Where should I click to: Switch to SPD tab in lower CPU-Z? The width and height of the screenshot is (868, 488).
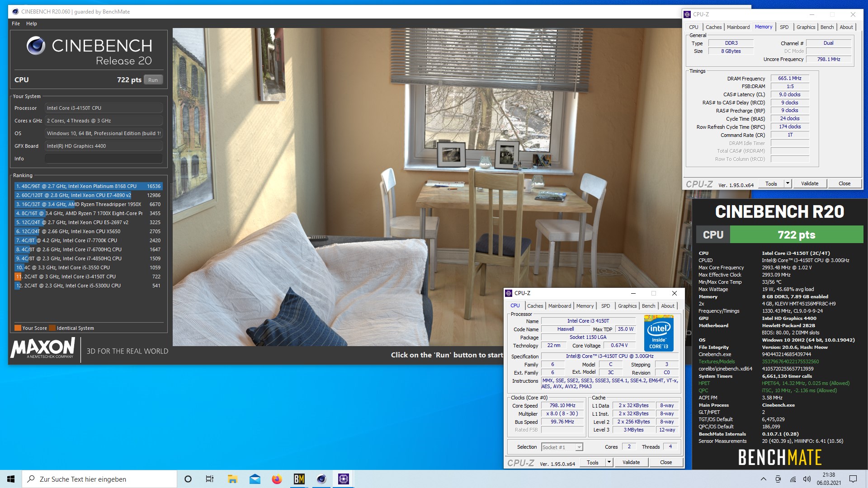606,306
